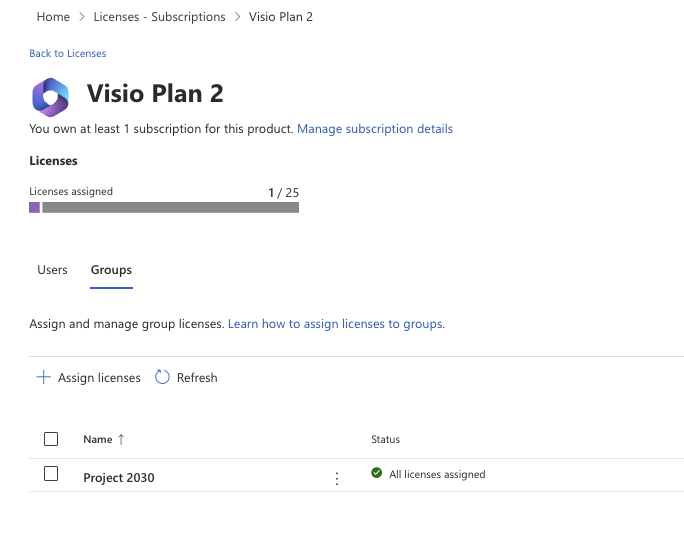Image resolution: width=684 pixels, height=554 pixels.
Task: Click the Licenses section heading
Action: coord(53,161)
